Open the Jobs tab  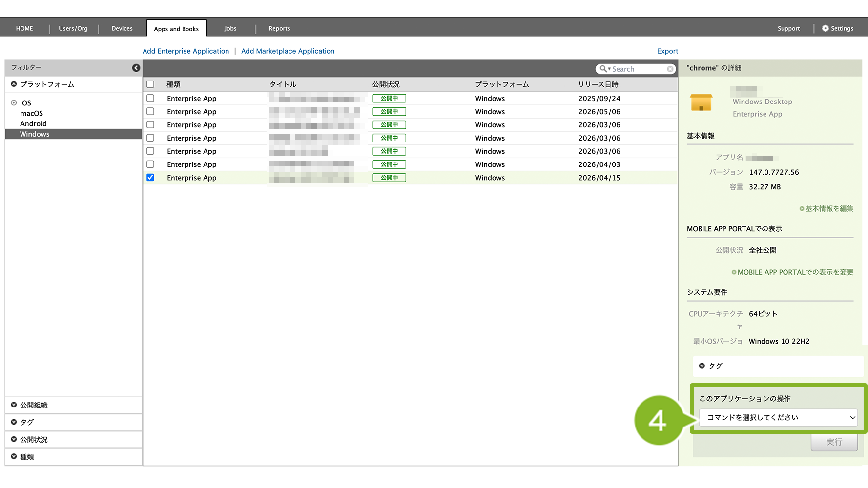pyautogui.click(x=230, y=28)
